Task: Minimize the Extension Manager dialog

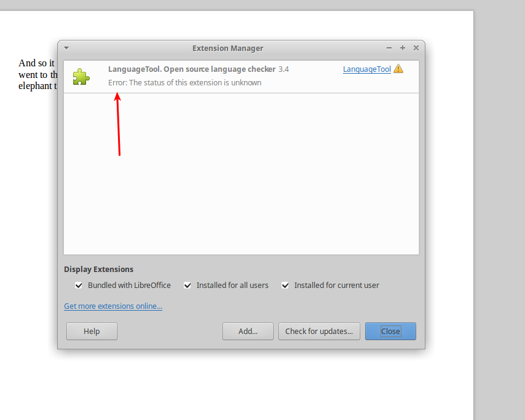Action: coord(389,48)
